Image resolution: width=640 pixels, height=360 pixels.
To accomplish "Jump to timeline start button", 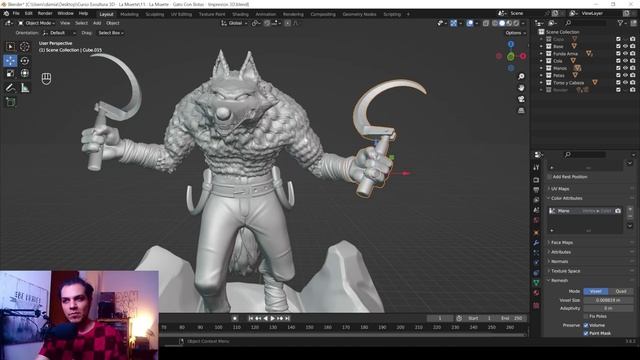I will [251, 318].
